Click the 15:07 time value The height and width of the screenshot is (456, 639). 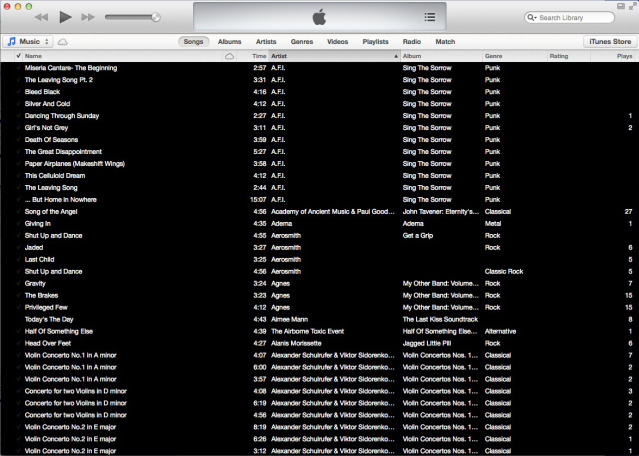click(258, 200)
